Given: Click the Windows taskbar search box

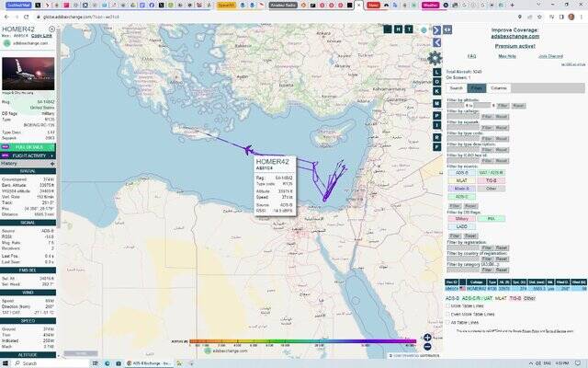Looking at the screenshot, I should pyautogui.click(x=51, y=363).
